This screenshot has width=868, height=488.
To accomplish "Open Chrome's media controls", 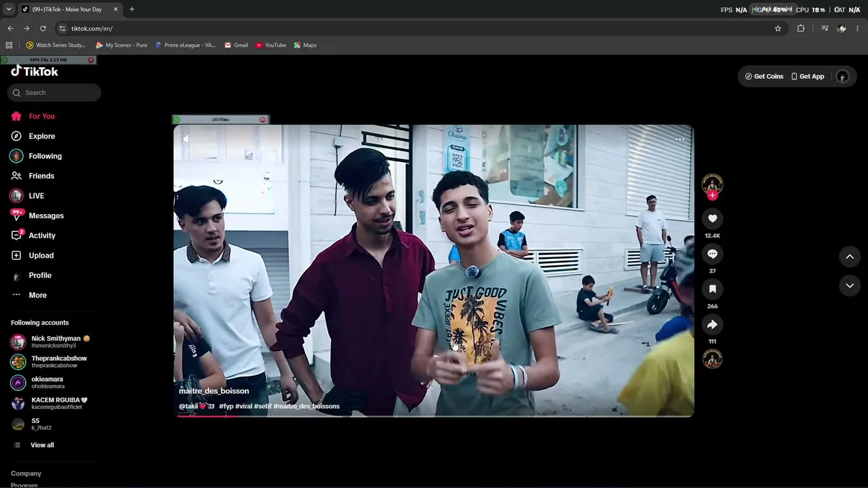I will coord(825,28).
